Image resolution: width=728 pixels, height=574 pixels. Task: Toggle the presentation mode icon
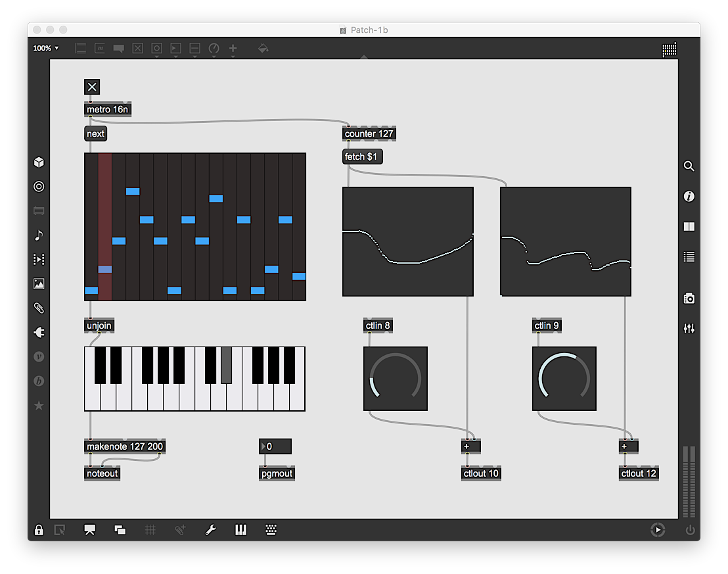(89, 530)
